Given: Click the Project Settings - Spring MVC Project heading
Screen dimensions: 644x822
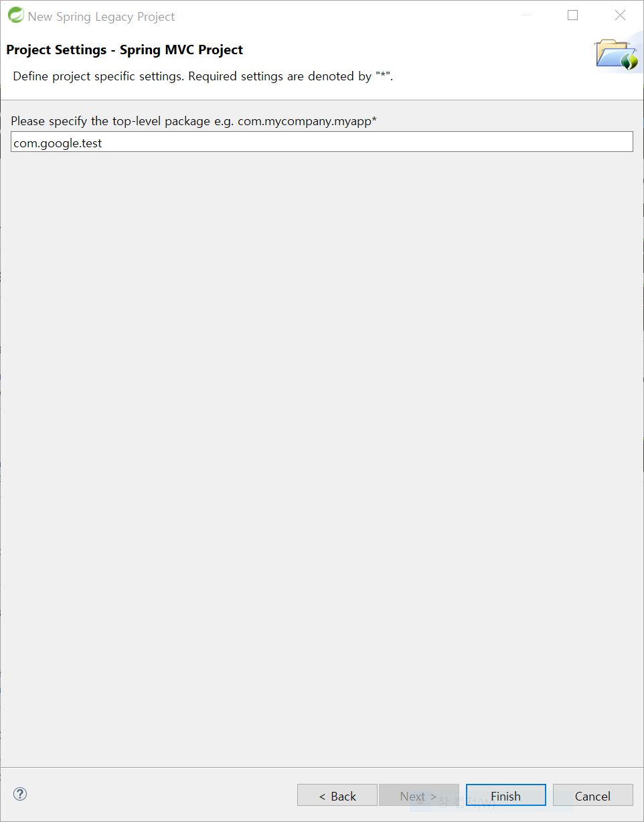Looking at the screenshot, I should point(125,50).
